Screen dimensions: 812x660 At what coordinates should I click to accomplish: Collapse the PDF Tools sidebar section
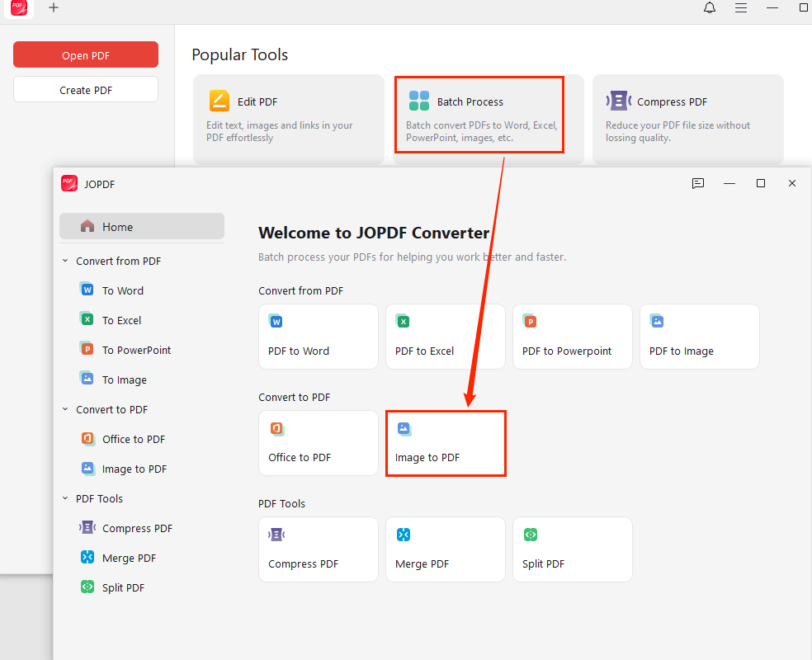(x=65, y=498)
